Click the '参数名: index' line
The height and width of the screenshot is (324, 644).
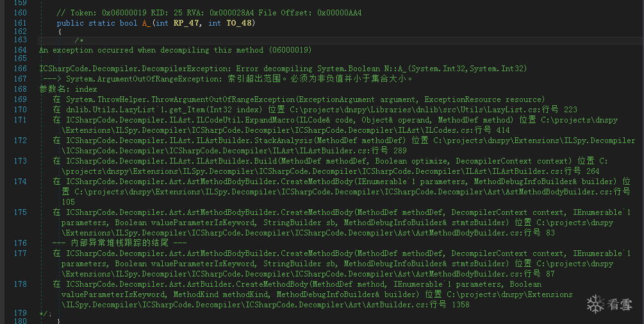pyautogui.click(x=68, y=89)
